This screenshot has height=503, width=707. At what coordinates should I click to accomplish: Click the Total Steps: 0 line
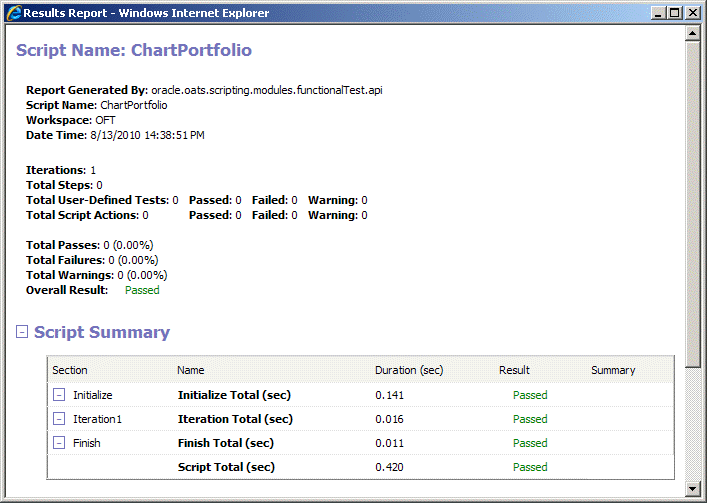pos(64,185)
